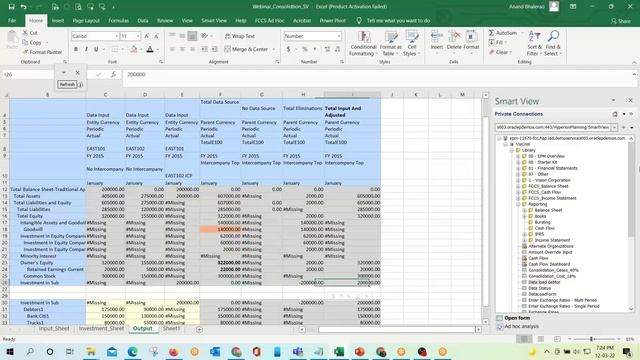Apply the Fill Color bucket
The height and width of the screenshot is (360, 640).
coord(133,49)
